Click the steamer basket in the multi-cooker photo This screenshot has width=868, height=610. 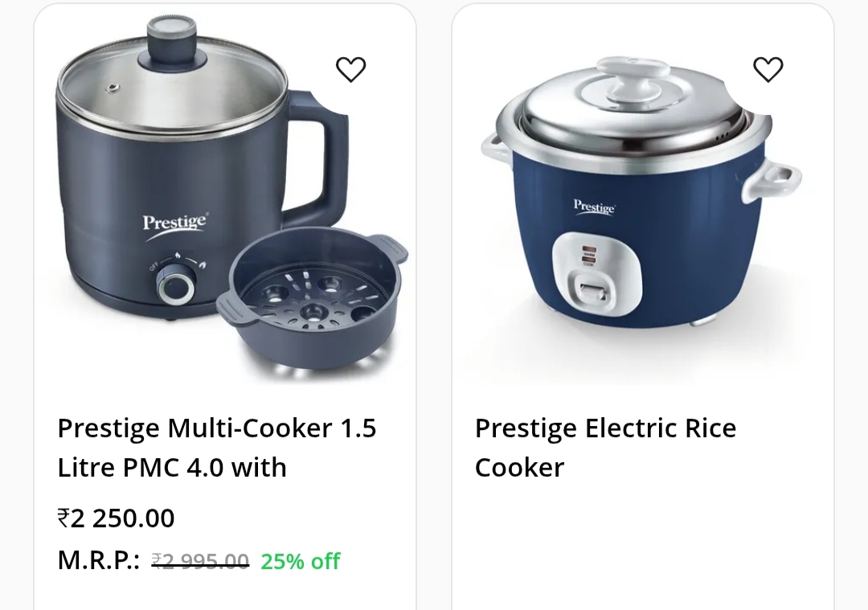click(312, 301)
